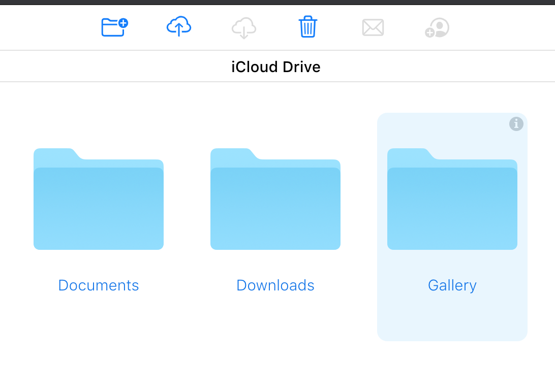Screen dimensions: 555x392
Task: Click the iCloud Drive title
Action: pos(276,67)
